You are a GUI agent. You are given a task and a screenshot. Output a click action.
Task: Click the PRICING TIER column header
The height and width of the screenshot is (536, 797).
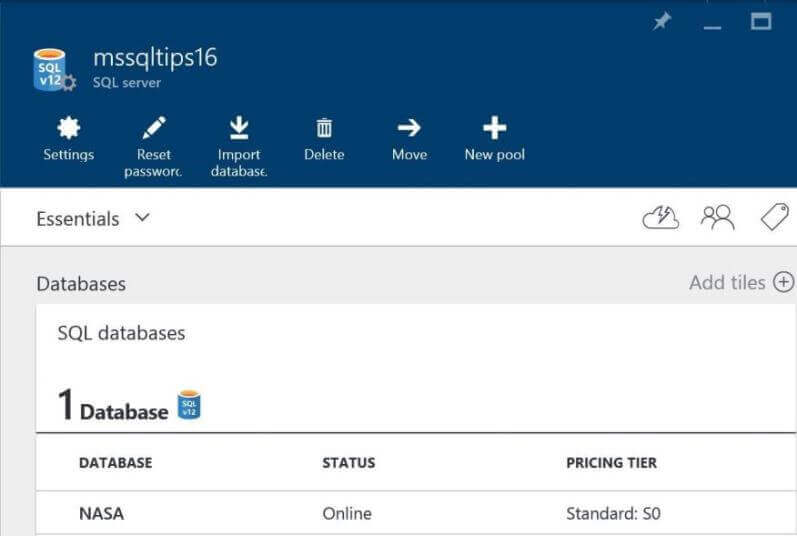(611, 463)
